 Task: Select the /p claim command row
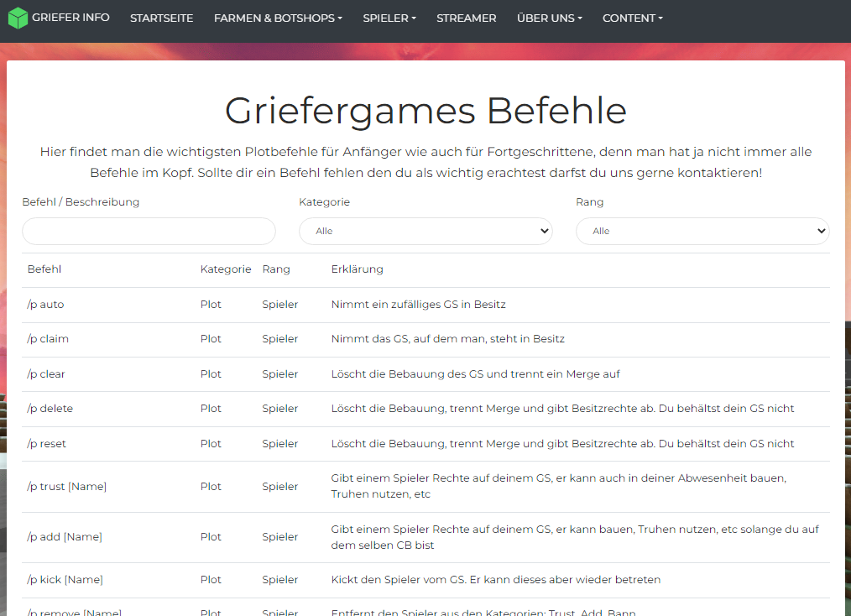425,339
